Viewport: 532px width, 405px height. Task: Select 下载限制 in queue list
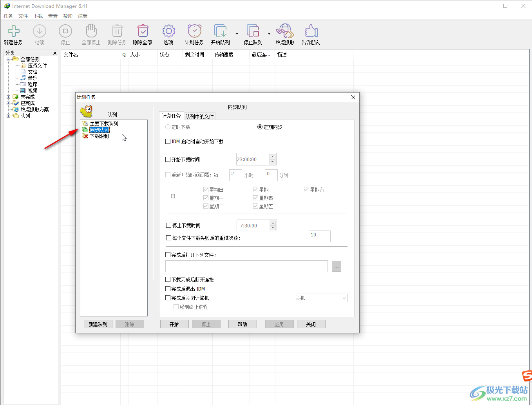tap(99, 136)
